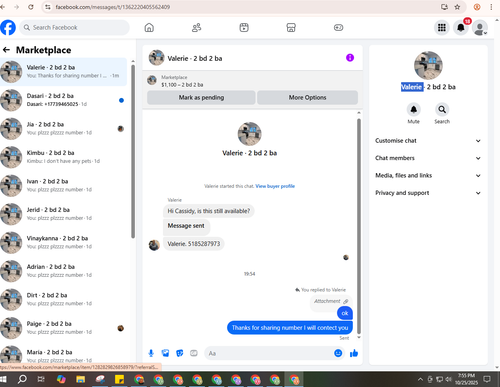Open the Jerid conversation
Viewport: 500px width, 387px height.
coord(63,214)
